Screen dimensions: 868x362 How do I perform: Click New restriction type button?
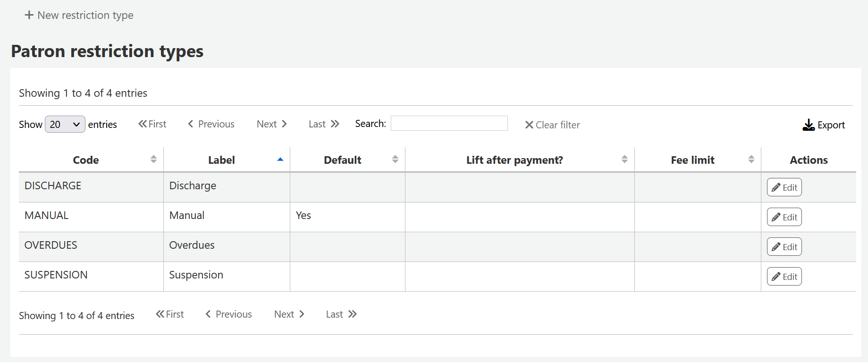[79, 15]
